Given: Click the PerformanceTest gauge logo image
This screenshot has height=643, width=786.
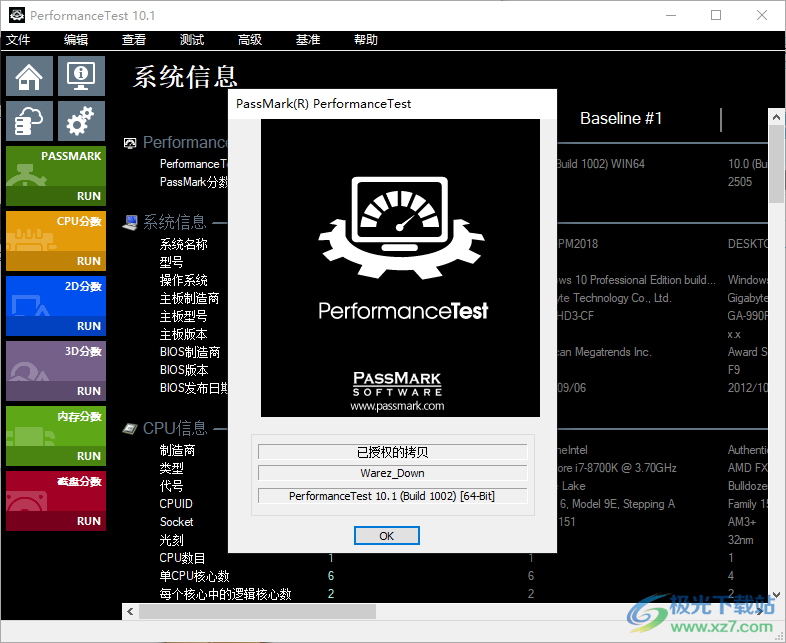Looking at the screenshot, I should coord(401,228).
